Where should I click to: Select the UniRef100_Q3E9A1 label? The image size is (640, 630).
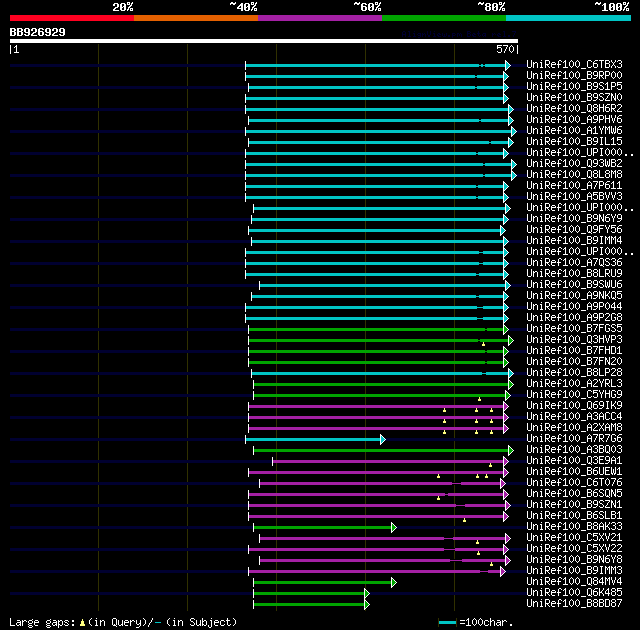[574, 461]
